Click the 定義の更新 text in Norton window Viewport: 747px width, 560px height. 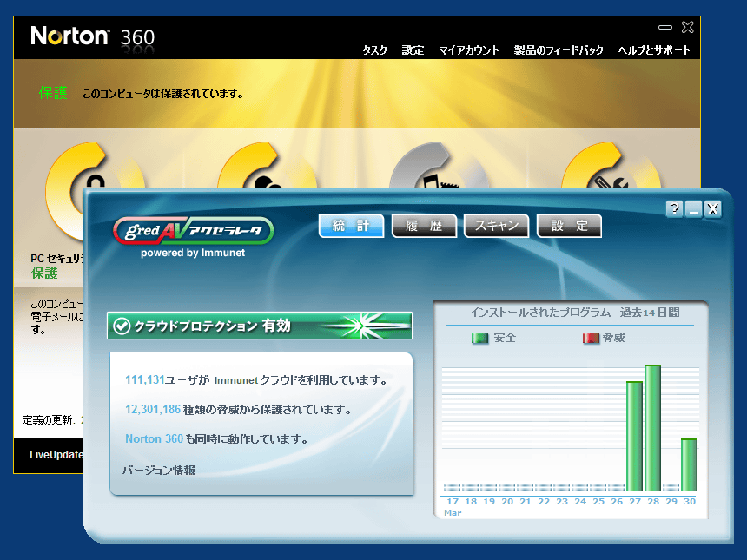click(49, 420)
